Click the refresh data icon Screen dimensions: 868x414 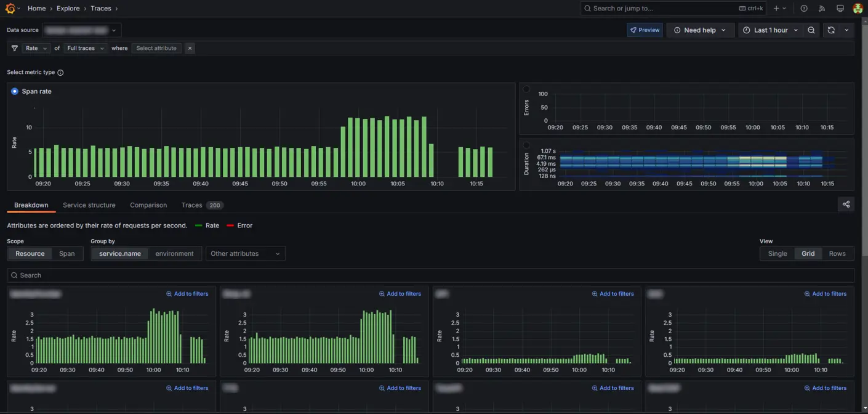[x=831, y=30]
